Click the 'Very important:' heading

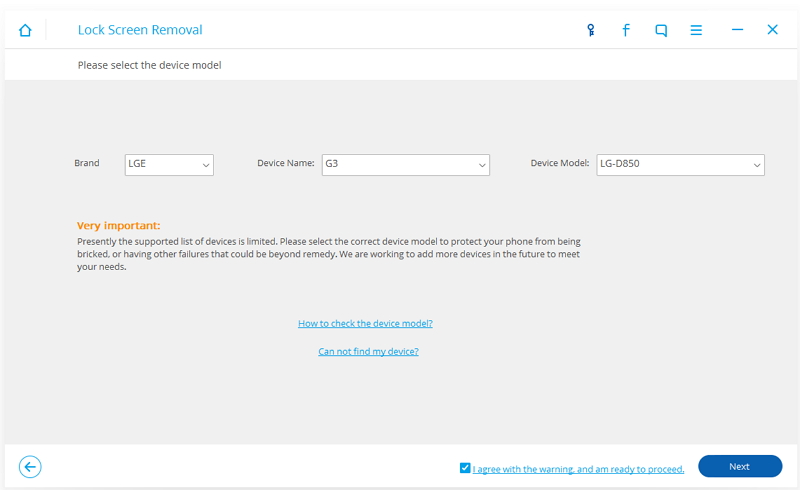118,226
